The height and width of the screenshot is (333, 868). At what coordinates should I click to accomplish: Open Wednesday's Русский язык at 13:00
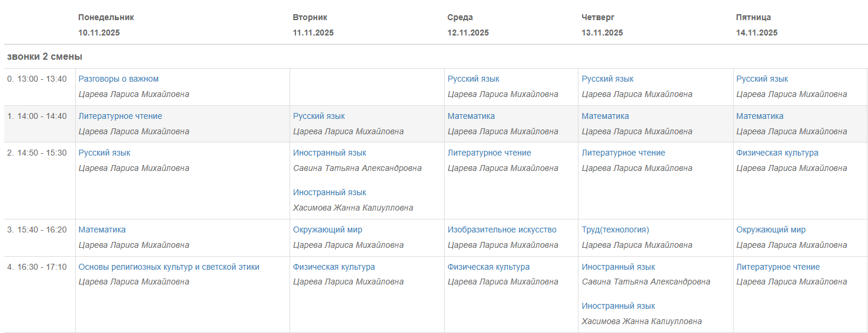tap(473, 79)
